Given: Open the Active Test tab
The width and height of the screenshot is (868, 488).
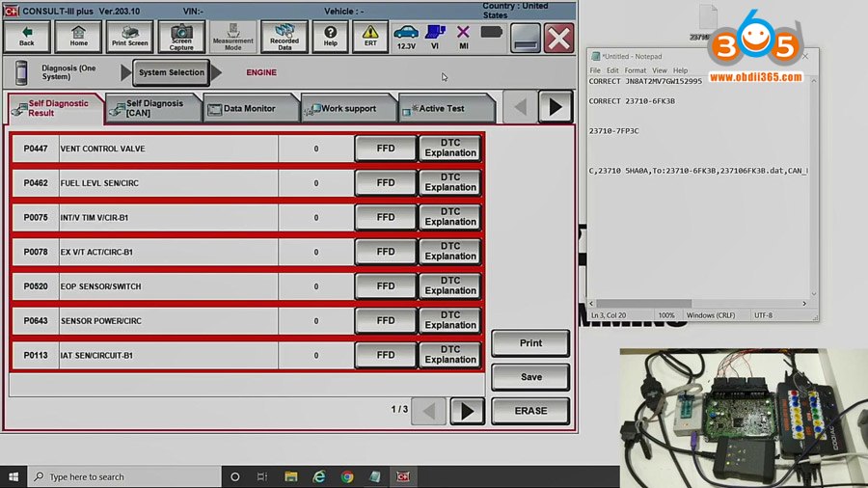Looking at the screenshot, I should coord(445,108).
